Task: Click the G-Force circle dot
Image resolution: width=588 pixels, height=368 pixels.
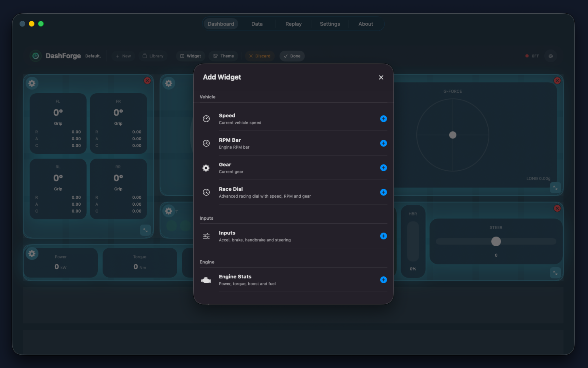Action: (453, 135)
